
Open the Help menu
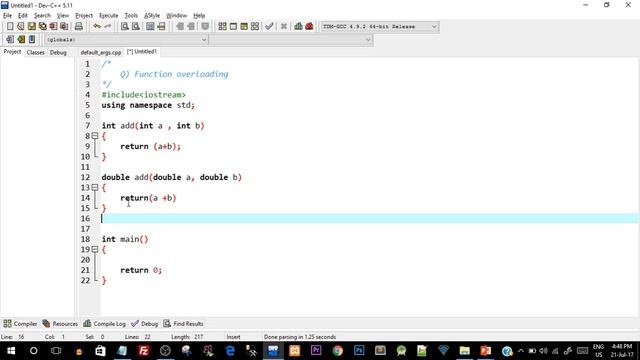pos(199,16)
